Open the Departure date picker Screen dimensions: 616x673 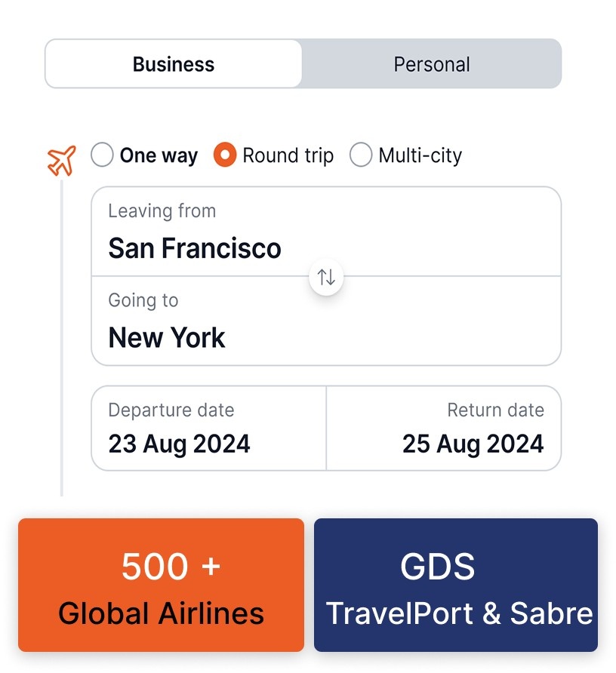point(209,429)
